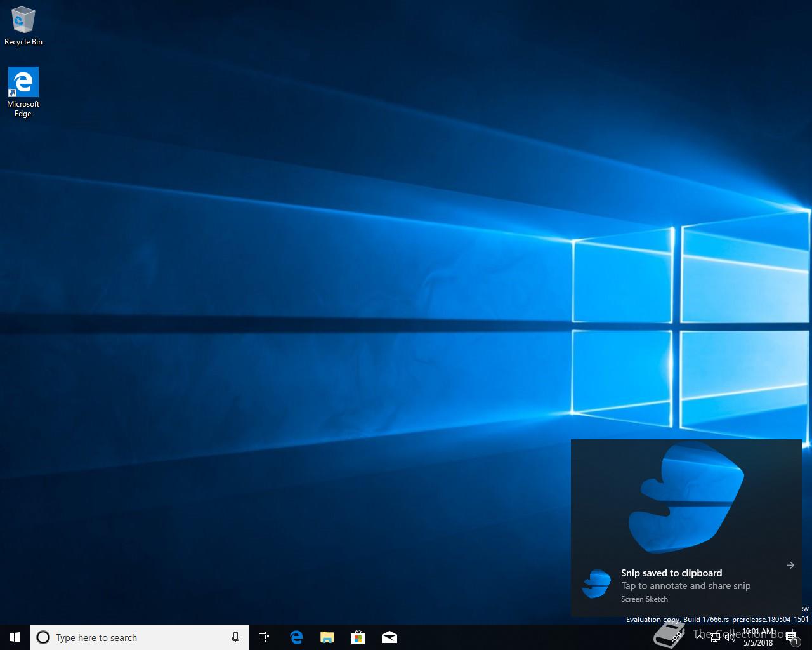Open the People icon in the tray
The width and height of the screenshot is (812, 650).
[678, 637]
